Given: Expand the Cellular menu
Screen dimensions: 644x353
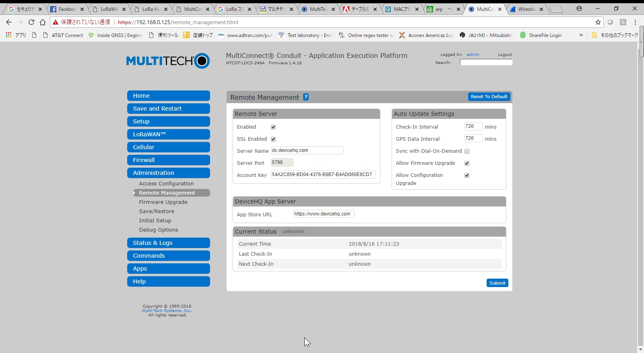Looking at the screenshot, I should click(169, 147).
